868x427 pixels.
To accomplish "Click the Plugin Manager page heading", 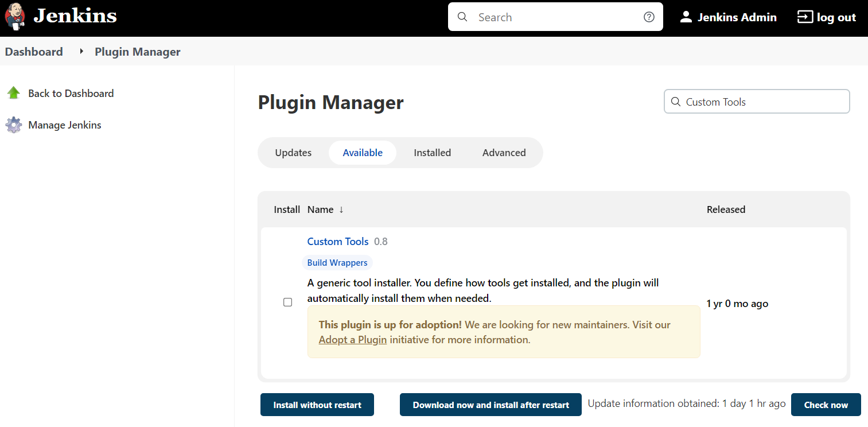I will pyautogui.click(x=331, y=103).
